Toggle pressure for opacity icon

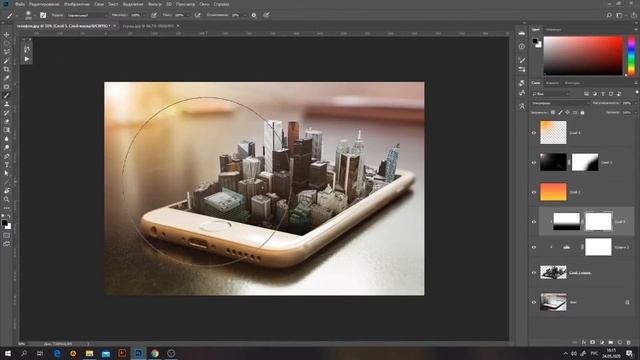pos(154,15)
